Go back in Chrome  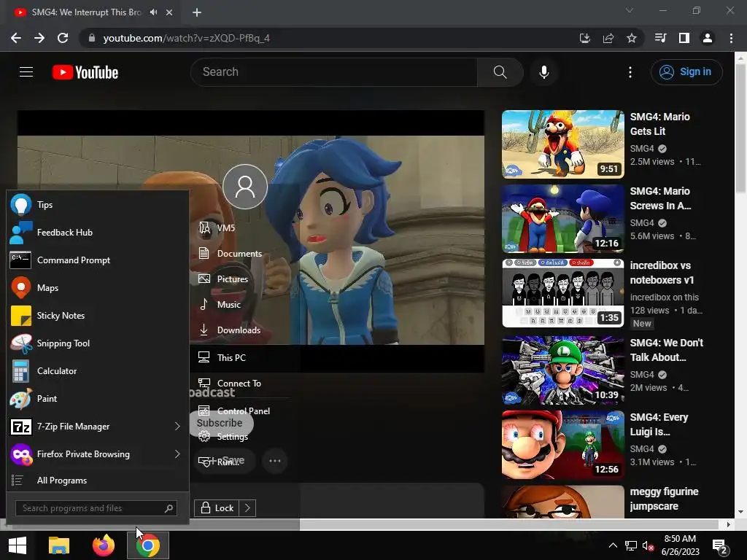pos(16,38)
